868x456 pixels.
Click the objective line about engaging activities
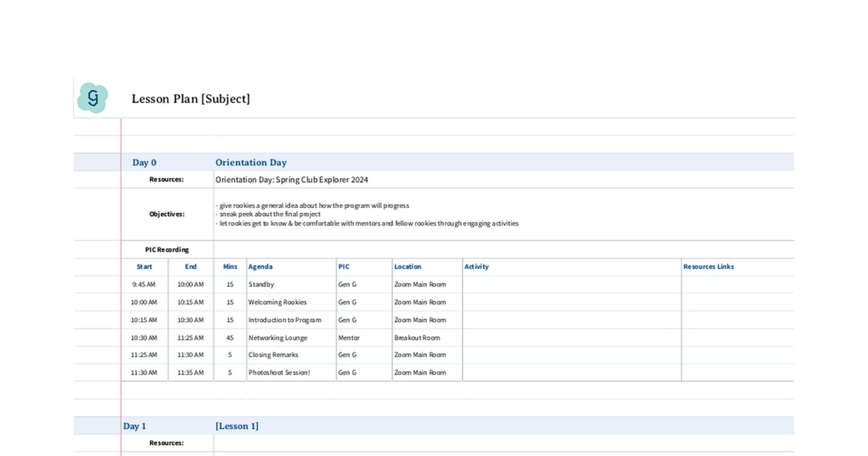(367, 223)
